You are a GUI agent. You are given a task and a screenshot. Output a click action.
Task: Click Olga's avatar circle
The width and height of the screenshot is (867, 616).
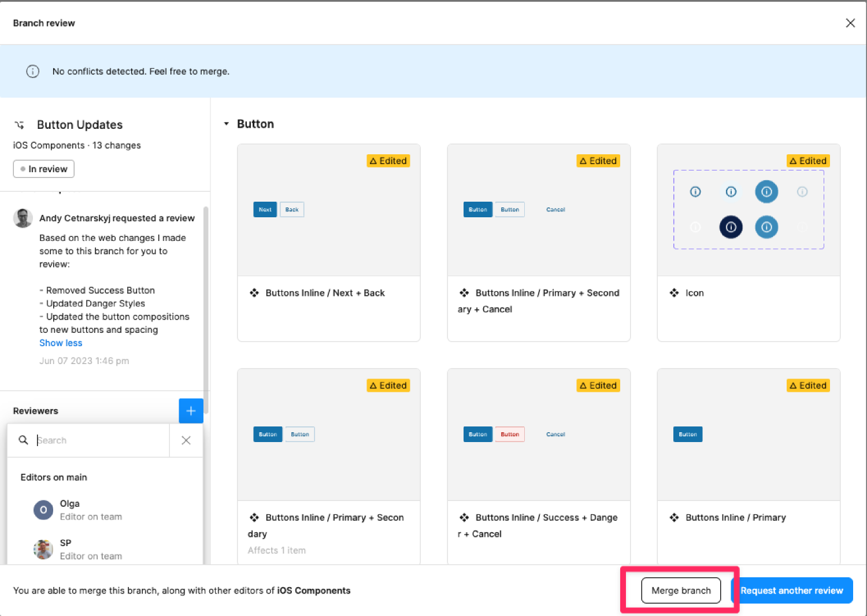pos(43,510)
